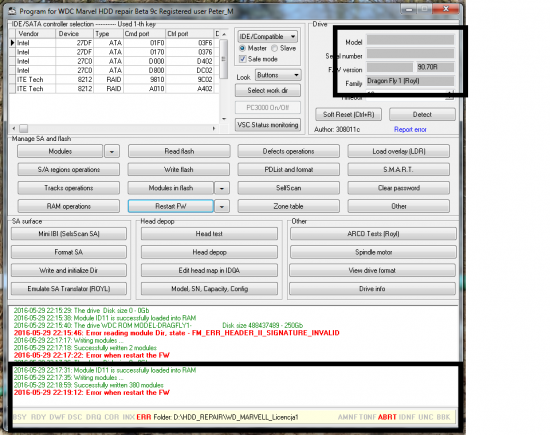The width and height of the screenshot is (550, 435).
Task: Click the Model field in Drive panel
Action: 410,40
